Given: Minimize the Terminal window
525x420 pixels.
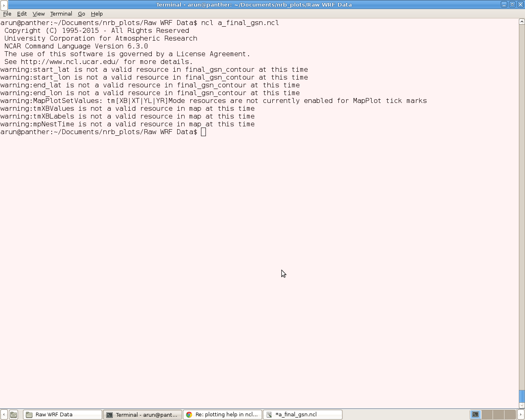Looking at the screenshot, I should (504, 5).
